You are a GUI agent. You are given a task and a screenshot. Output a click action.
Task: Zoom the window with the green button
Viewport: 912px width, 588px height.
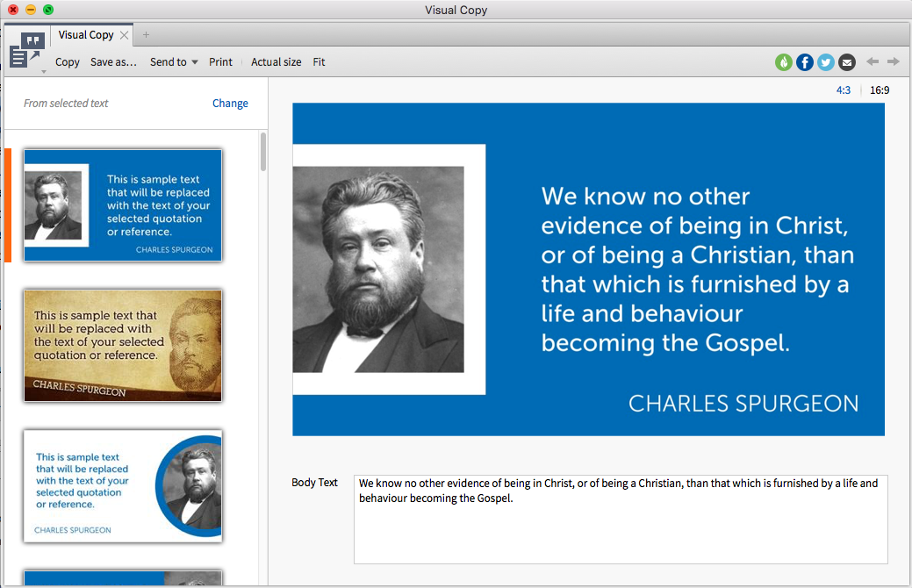pos(48,10)
